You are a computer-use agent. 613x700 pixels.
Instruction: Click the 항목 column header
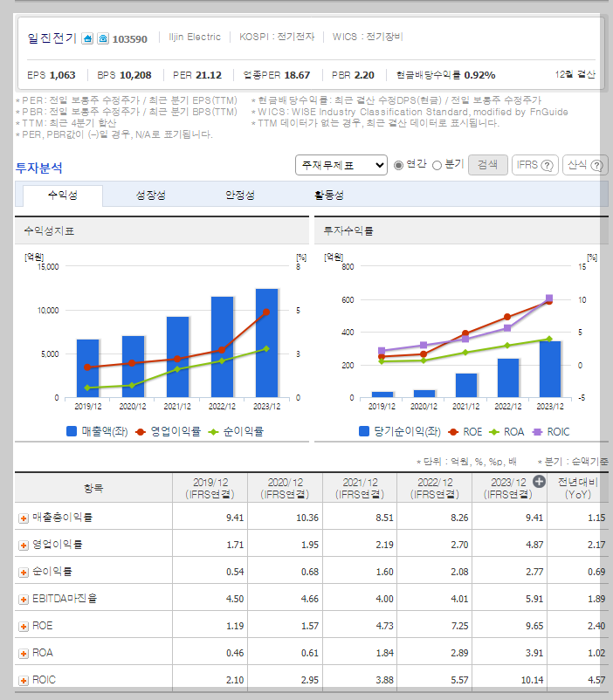pos(93,488)
